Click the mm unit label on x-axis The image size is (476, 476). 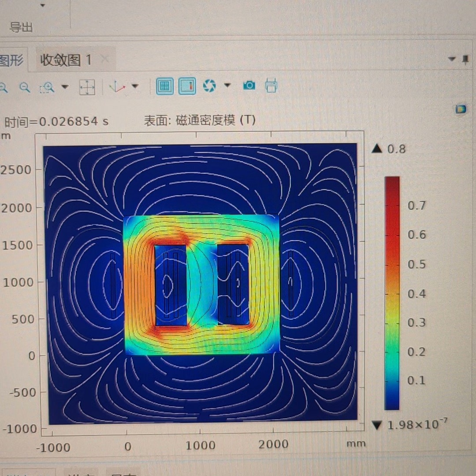356,443
